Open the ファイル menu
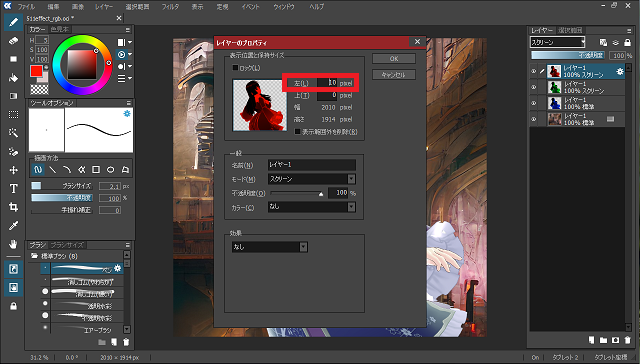Image resolution: width=640 pixels, height=364 pixels. coord(26,7)
